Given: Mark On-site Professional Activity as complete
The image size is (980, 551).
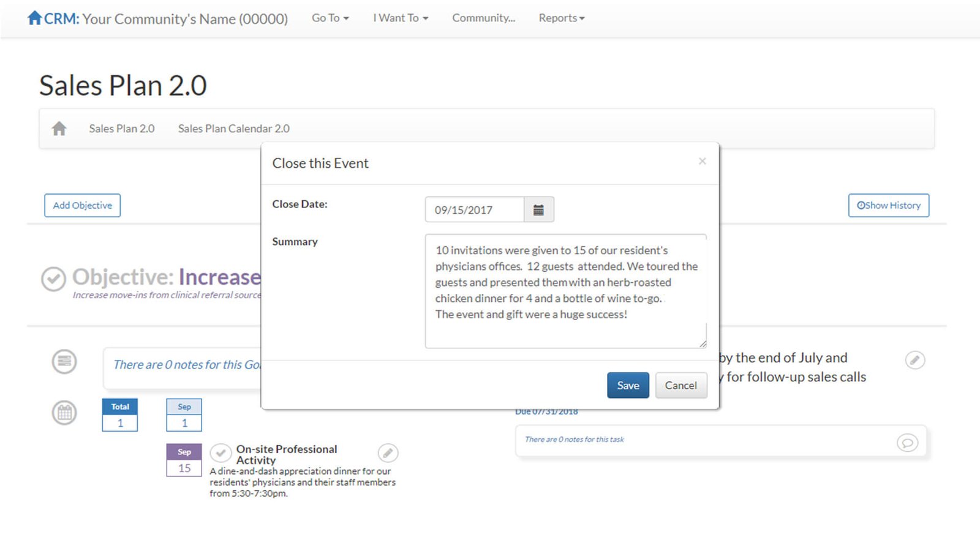Looking at the screenshot, I should tap(221, 453).
